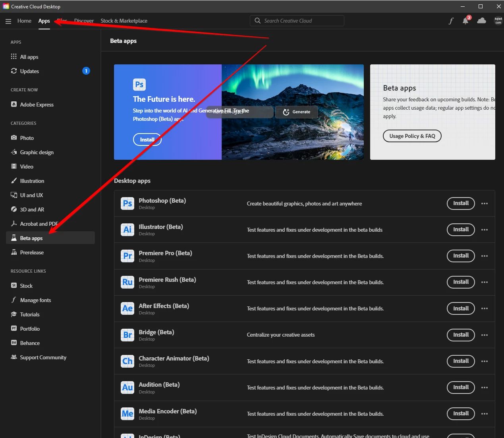This screenshot has width=504, height=438.
Task: Open more options for Photoshop (Beta)
Action: pyautogui.click(x=485, y=203)
